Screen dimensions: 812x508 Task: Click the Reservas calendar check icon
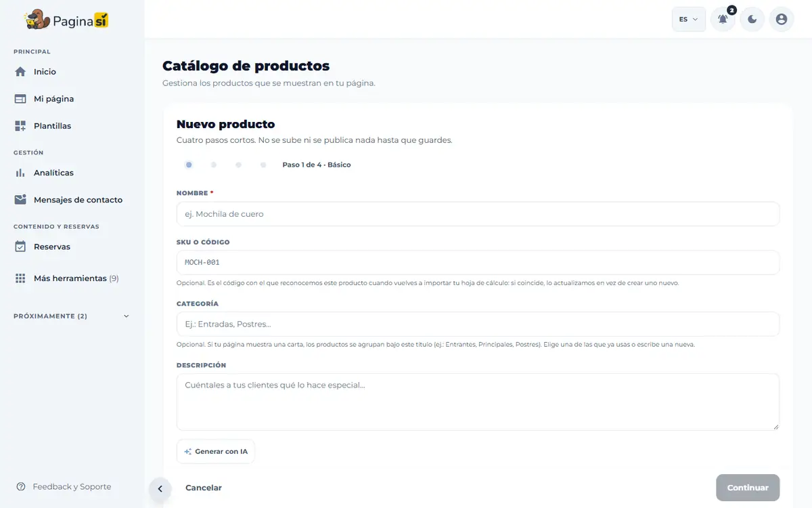[x=20, y=247]
